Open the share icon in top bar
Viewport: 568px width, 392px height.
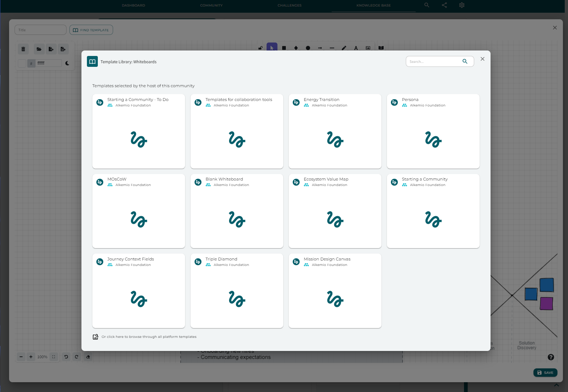[444, 5]
